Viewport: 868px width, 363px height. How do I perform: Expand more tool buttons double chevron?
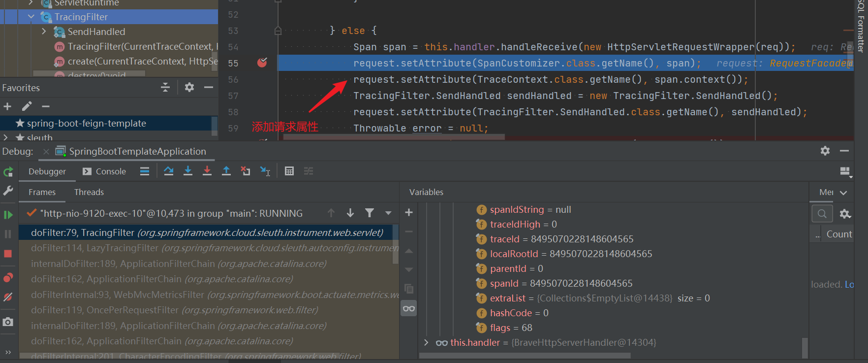8,352
